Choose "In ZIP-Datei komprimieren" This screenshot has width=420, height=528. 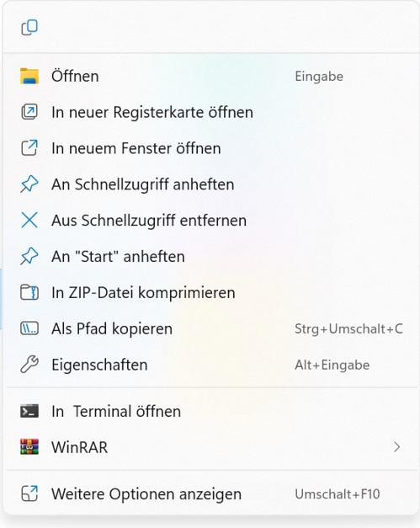[211, 292]
